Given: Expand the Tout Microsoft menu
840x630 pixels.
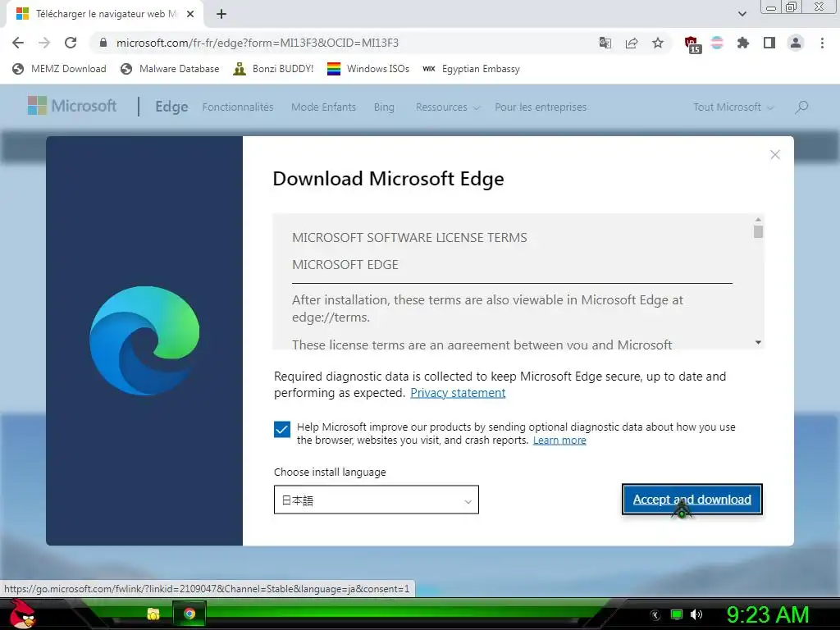Looking at the screenshot, I should (x=733, y=107).
